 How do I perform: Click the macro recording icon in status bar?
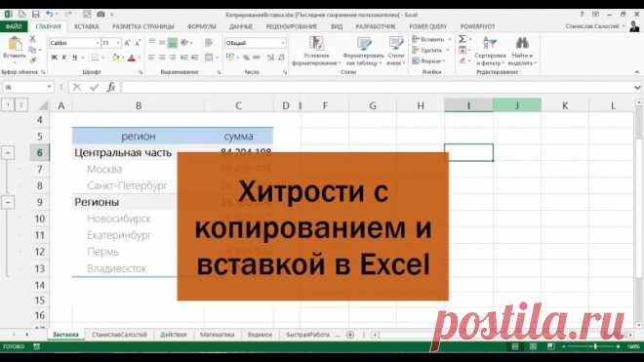36,346
